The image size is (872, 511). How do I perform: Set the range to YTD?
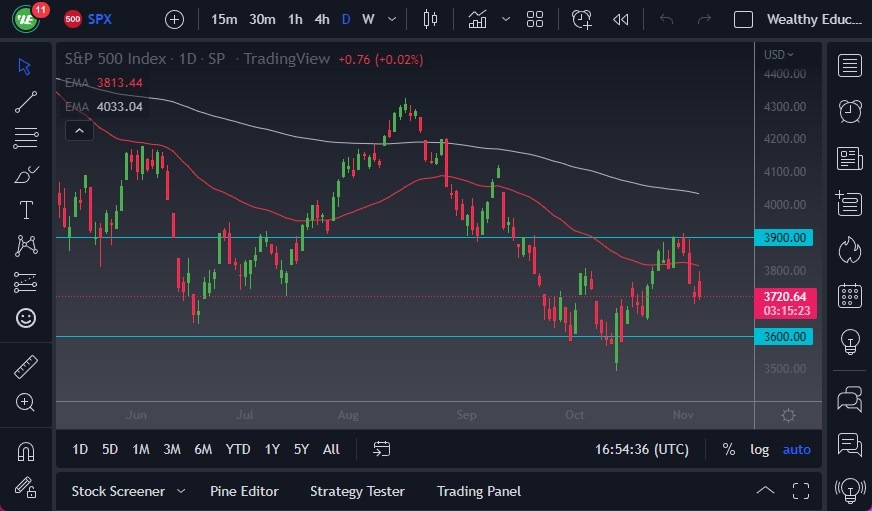(x=238, y=449)
